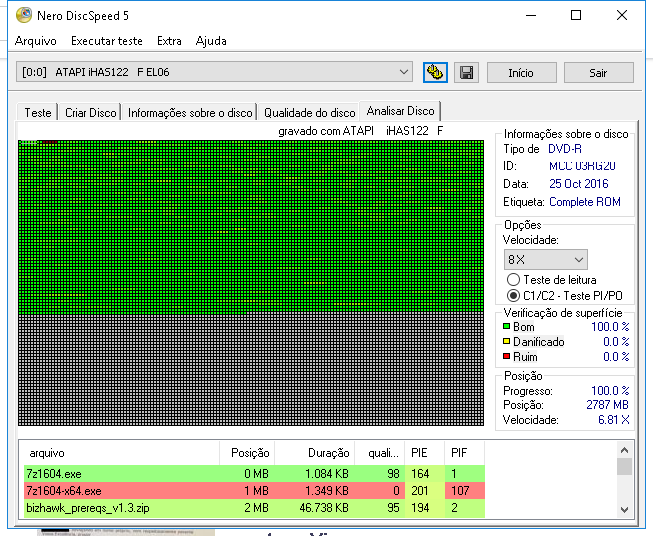The width and height of the screenshot is (653, 536).
Task: Sort by the Posição column header
Action: (x=247, y=453)
